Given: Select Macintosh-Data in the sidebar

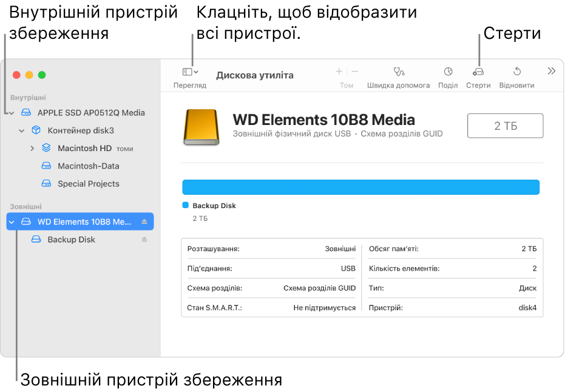Looking at the screenshot, I should tap(88, 166).
